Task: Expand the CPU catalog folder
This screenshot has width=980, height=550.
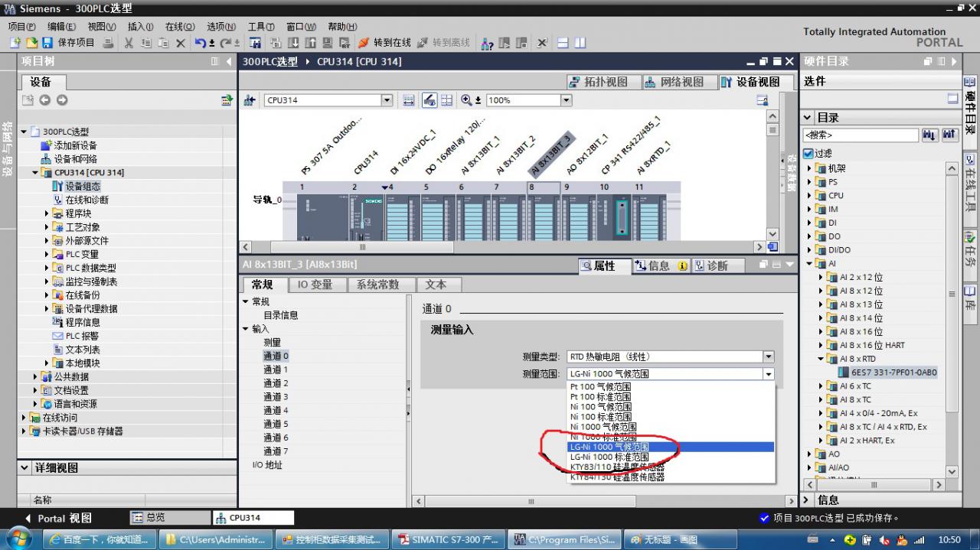Action: 810,195
